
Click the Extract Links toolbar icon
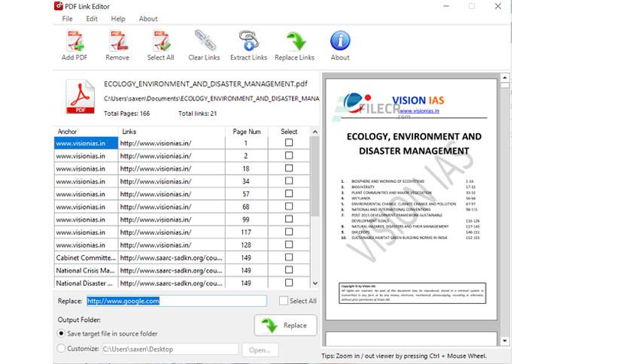pyautogui.click(x=249, y=41)
